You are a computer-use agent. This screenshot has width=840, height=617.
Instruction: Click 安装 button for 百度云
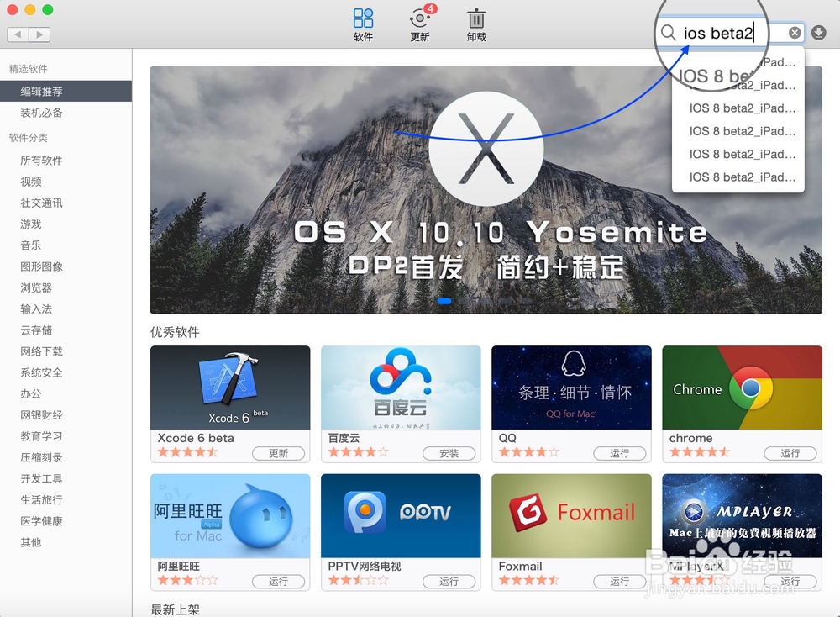coord(449,453)
